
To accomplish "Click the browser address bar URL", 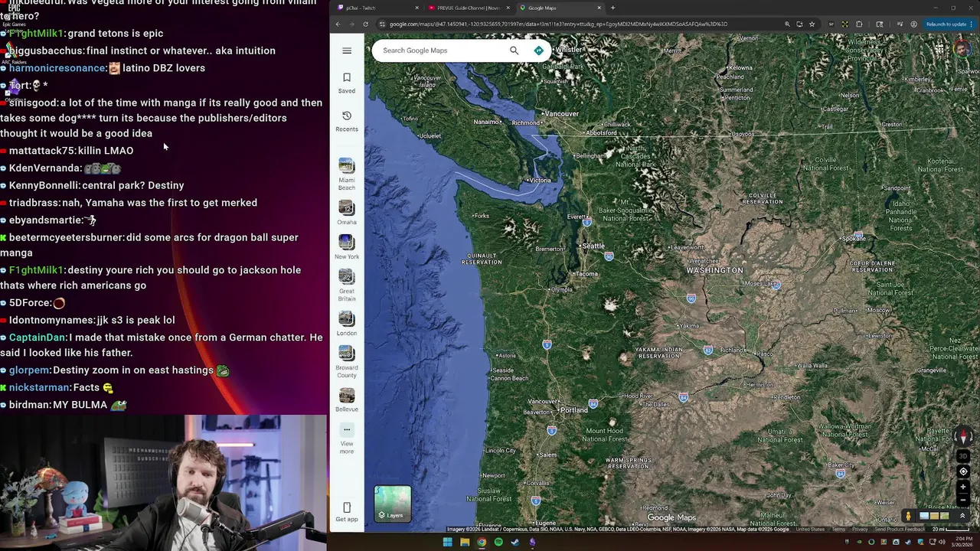I will pos(558,24).
